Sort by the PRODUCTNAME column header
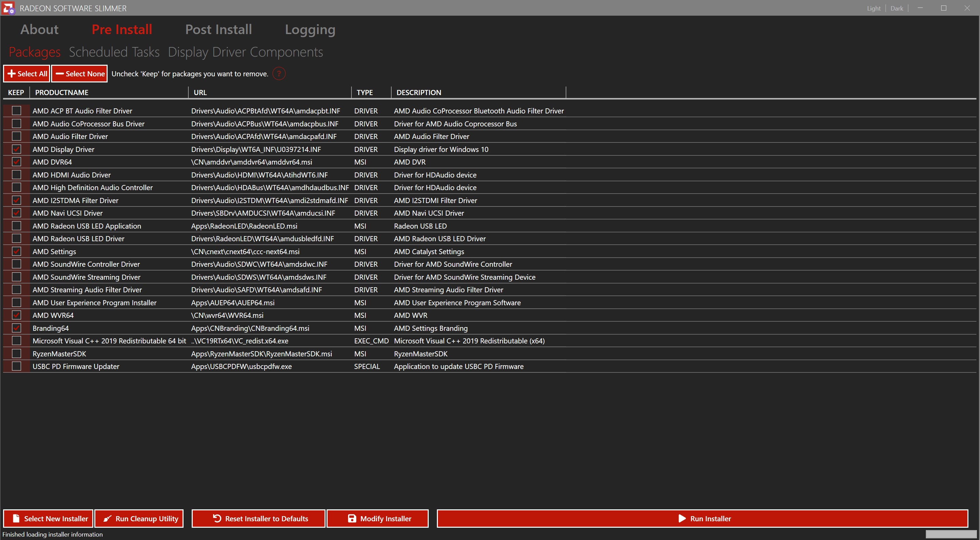 (109, 92)
